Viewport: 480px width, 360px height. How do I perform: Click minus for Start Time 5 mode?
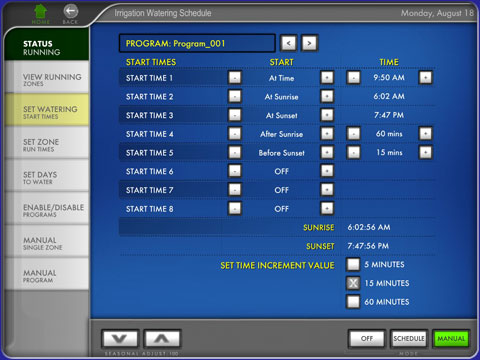[235, 152]
